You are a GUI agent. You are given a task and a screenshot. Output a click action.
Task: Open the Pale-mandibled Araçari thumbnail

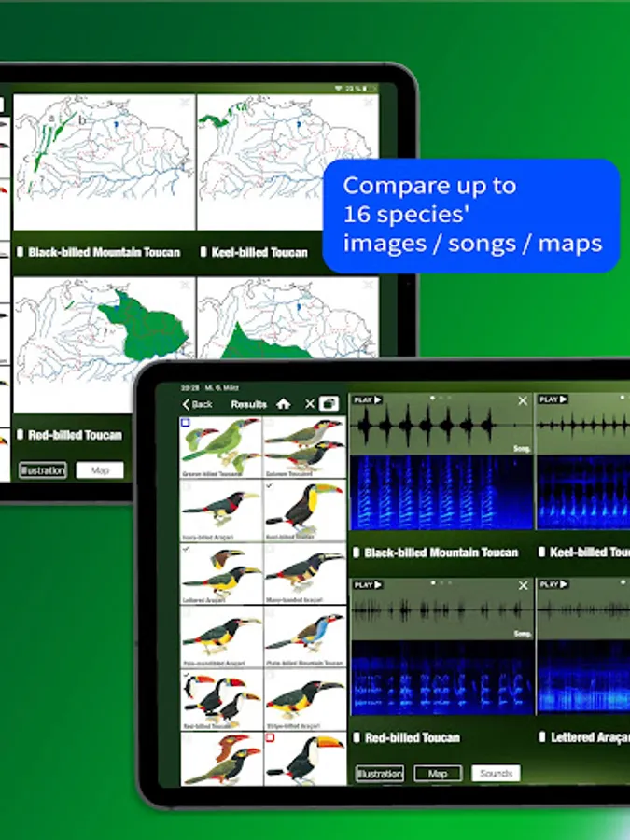220,637
